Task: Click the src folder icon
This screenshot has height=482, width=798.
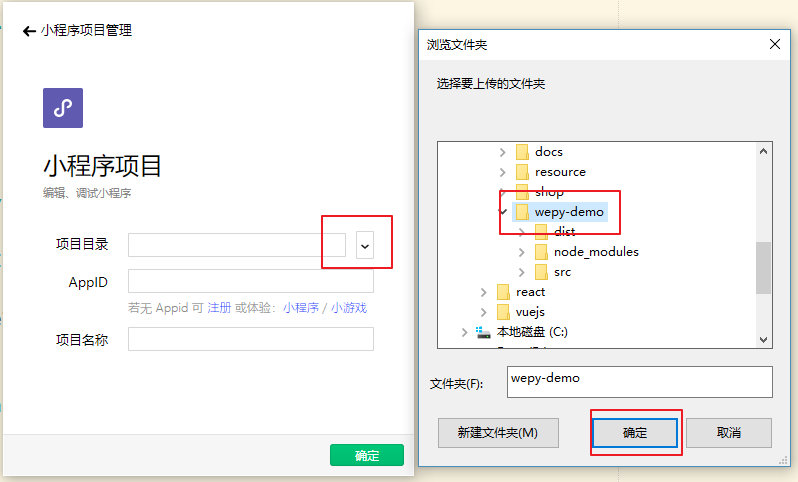Action: pyautogui.click(x=541, y=272)
